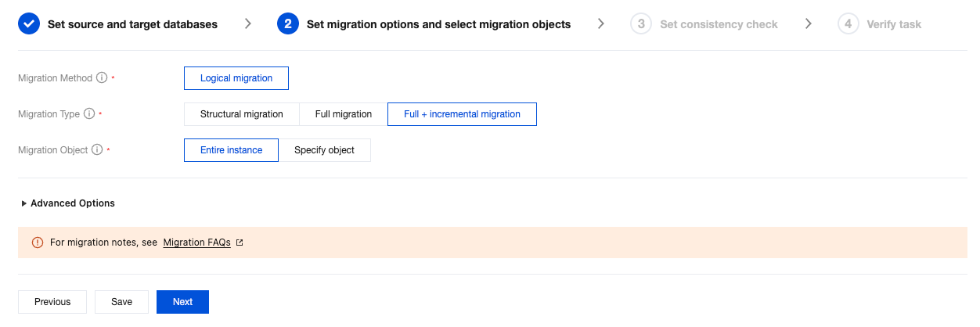Select Full + incremental migration type
The height and width of the screenshot is (327, 980).
point(462,114)
